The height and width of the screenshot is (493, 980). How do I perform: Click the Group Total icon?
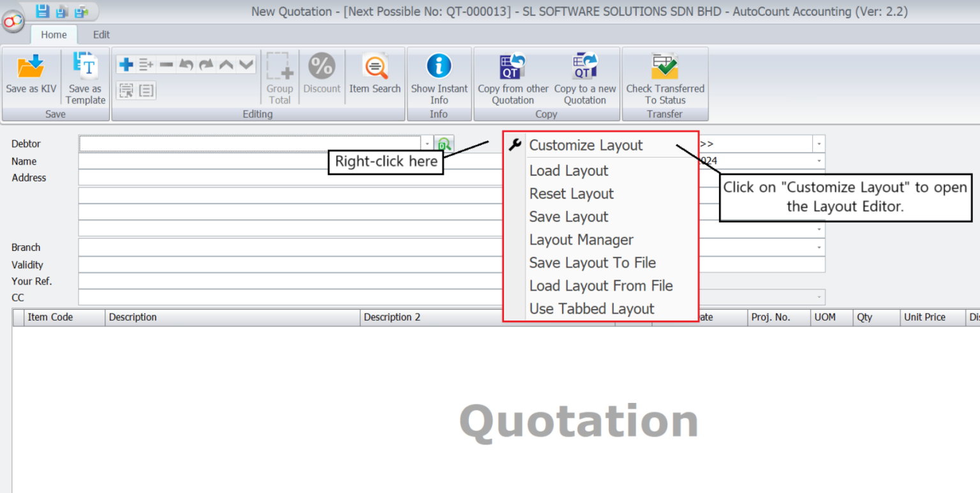tap(279, 66)
